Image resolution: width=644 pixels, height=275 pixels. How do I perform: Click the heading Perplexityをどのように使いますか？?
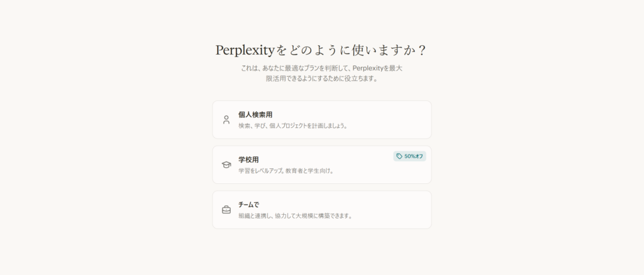pos(321,50)
